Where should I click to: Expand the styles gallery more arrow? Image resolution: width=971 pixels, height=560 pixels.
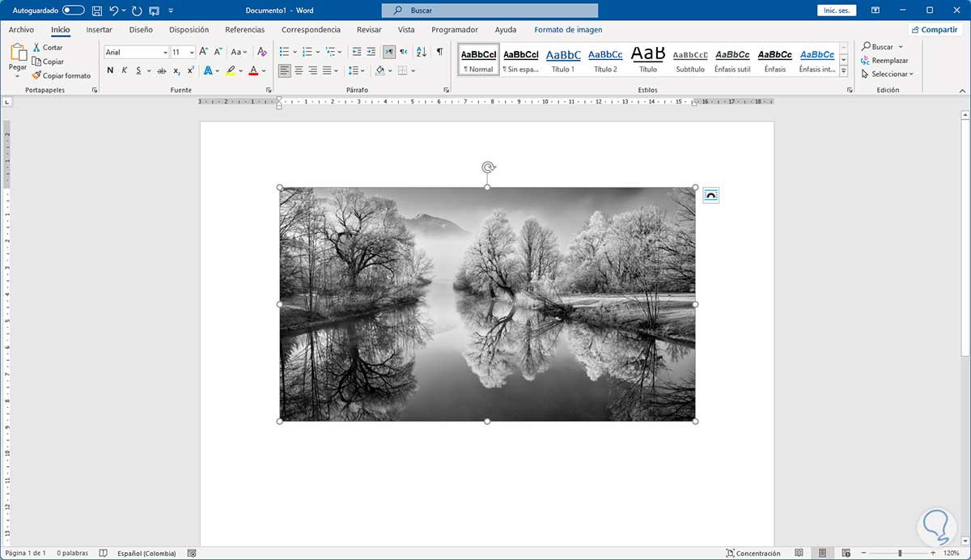844,71
